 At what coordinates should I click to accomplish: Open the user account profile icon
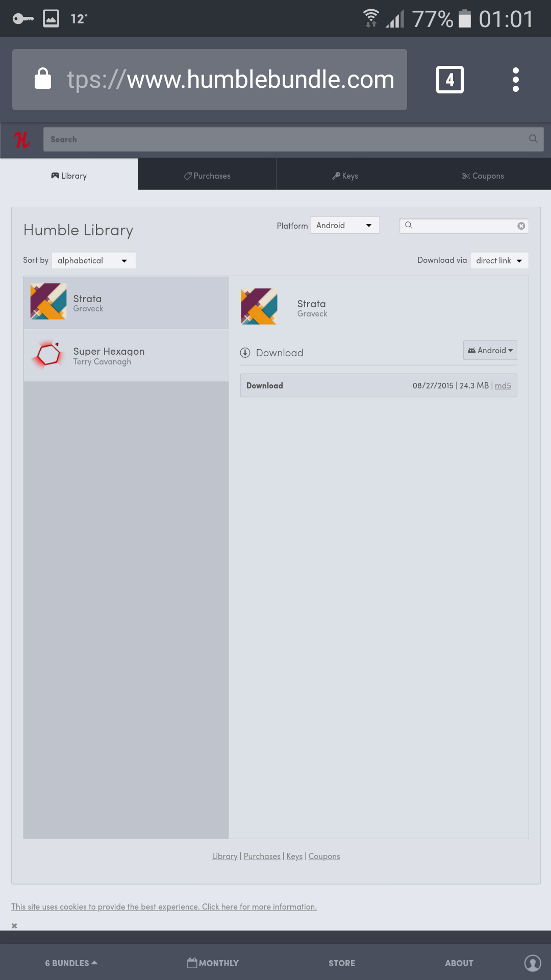pyautogui.click(x=533, y=963)
